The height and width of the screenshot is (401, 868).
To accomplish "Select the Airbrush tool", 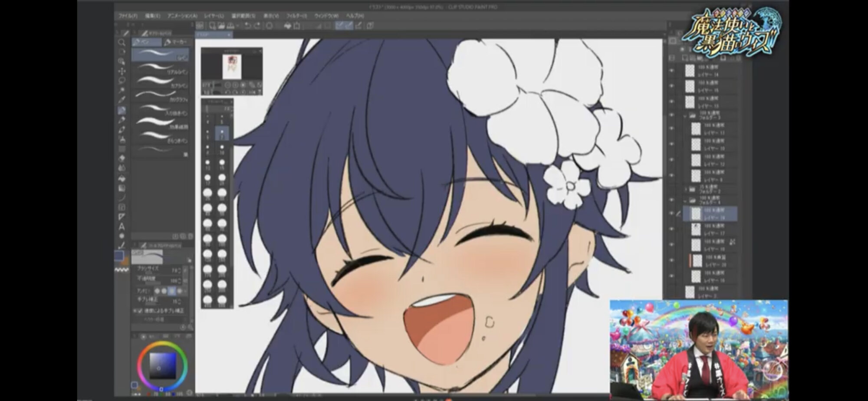I will coord(122,140).
